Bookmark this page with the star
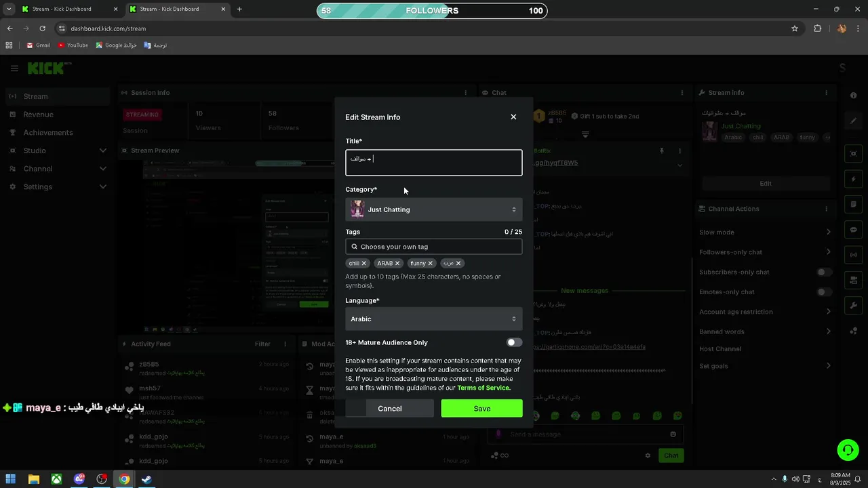 tap(795, 28)
